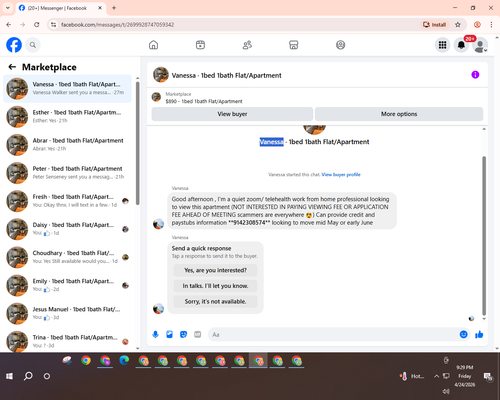500x400 pixels.
Task: Go back from Marketplace chats arrow
Action: tap(12, 67)
